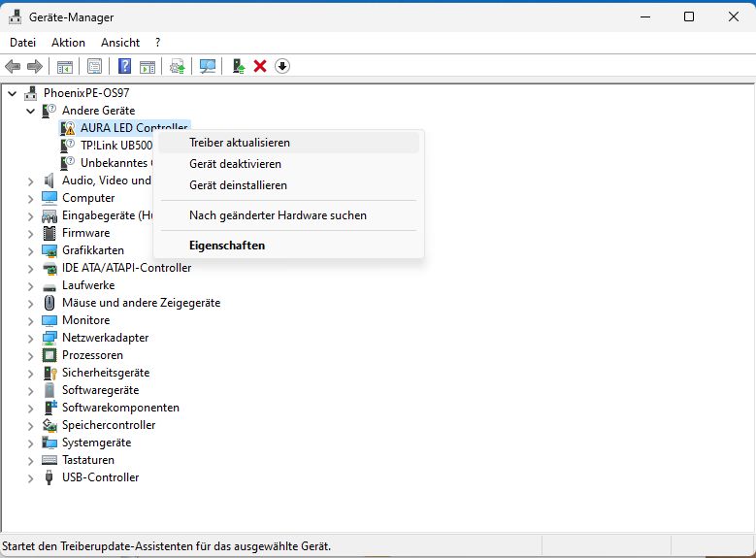Click the Forward arrow toolbar icon

(x=35, y=66)
